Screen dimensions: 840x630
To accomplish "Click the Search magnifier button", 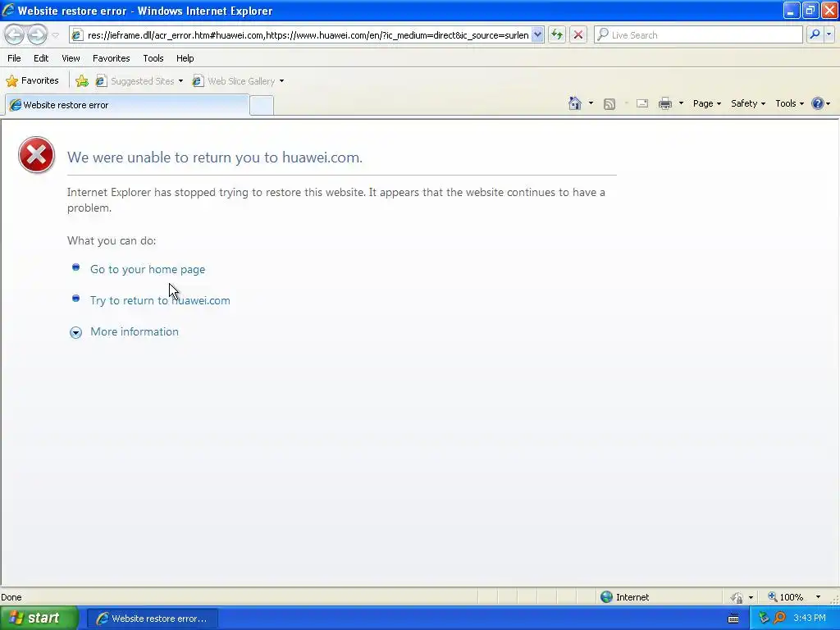I will [815, 34].
